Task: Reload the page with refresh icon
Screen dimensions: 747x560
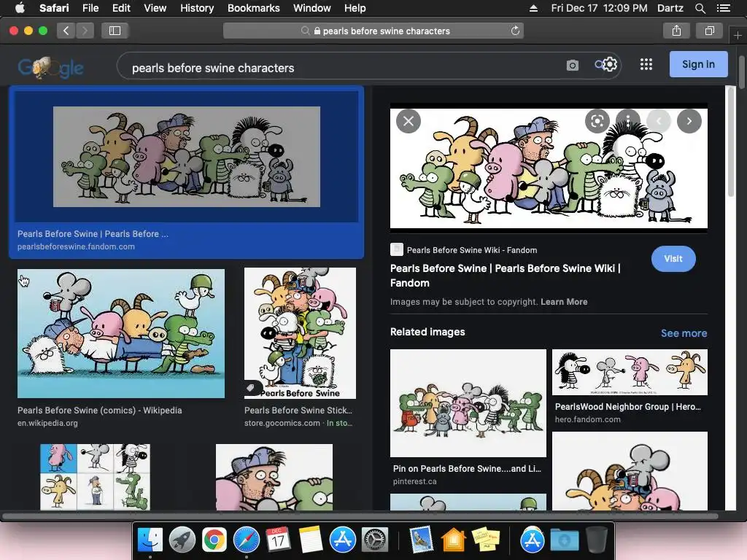Action: [515, 31]
